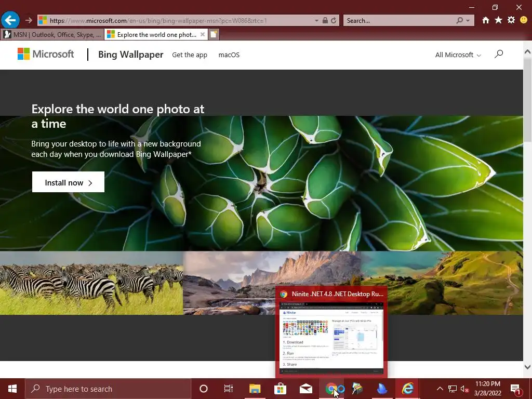532x399 pixels.
Task: Click the Bing Wallpaper heading link
Action: pos(130,55)
